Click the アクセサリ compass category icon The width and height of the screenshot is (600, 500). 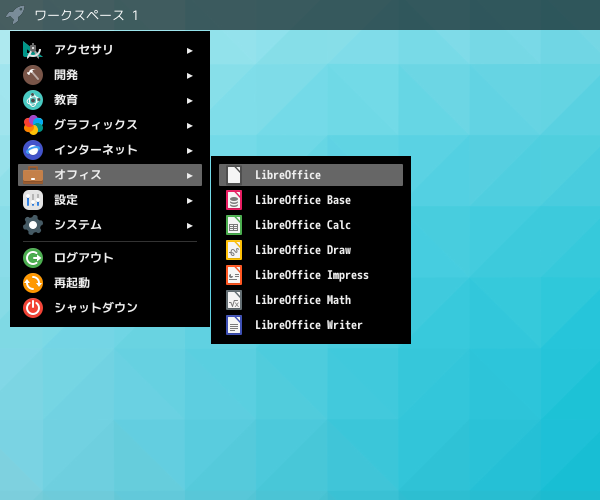(33, 50)
